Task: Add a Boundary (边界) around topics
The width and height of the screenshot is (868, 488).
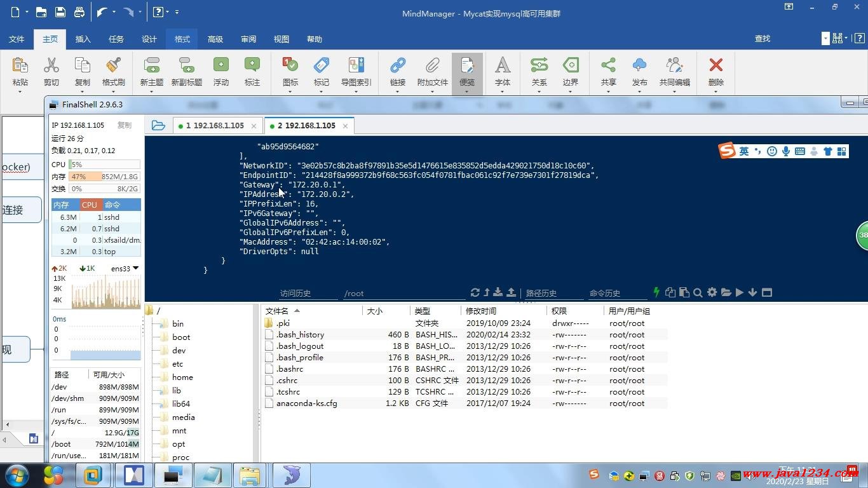Action: click(571, 65)
